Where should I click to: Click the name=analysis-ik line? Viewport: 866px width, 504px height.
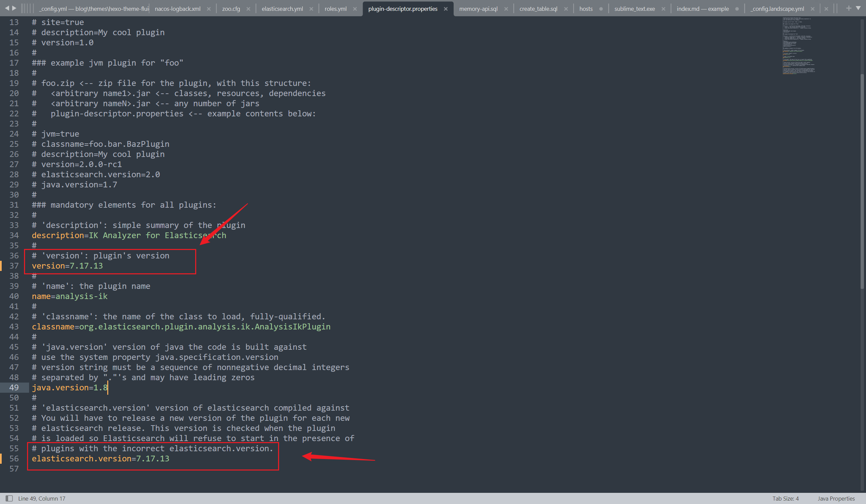(70, 296)
